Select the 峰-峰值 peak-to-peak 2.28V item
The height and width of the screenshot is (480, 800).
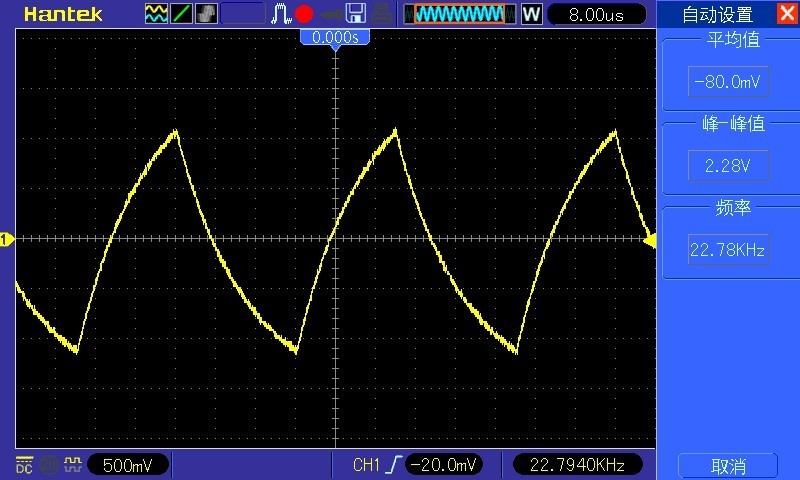(x=728, y=166)
